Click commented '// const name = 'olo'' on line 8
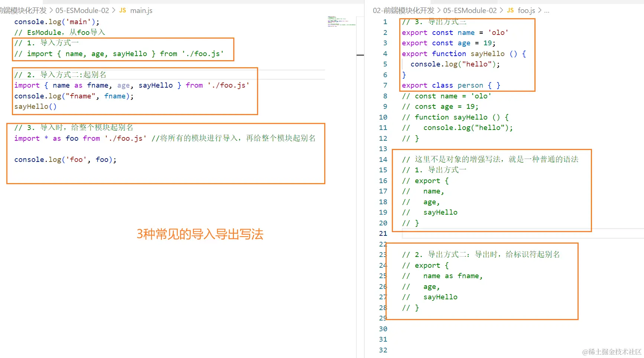 click(446, 96)
